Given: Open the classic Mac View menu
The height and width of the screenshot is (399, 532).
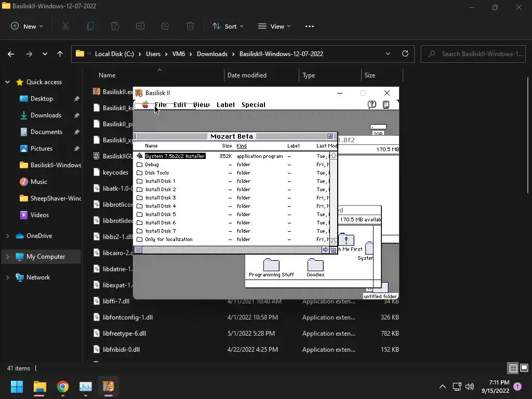Looking at the screenshot, I should (x=202, y=105).
